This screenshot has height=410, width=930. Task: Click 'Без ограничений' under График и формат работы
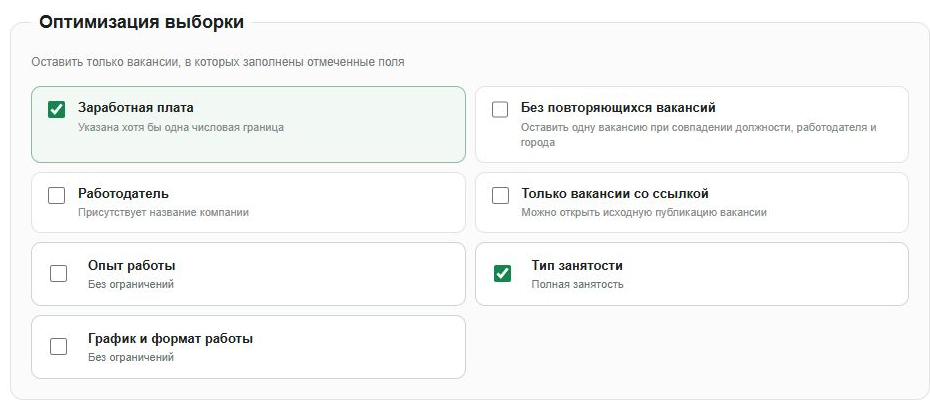point(131,358)
